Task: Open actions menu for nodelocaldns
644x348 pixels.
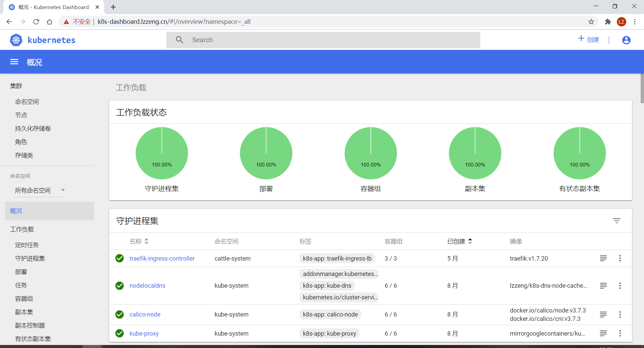Action: click(x=620, y=286)
